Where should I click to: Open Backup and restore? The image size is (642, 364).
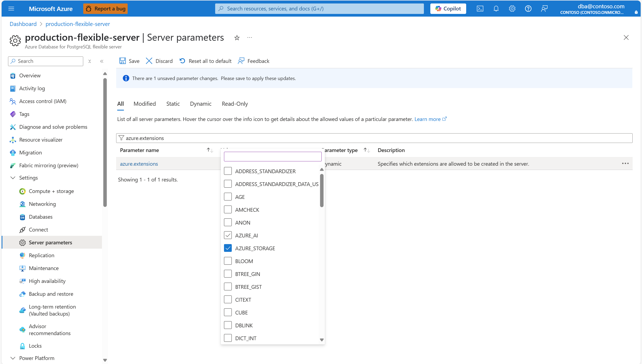pos(51,294)
